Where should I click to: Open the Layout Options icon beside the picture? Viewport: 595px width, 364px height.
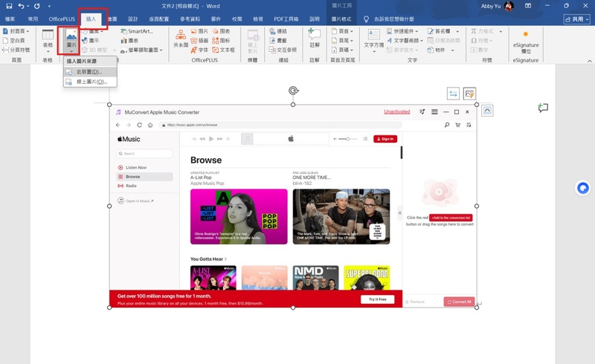tap(487, 111)
